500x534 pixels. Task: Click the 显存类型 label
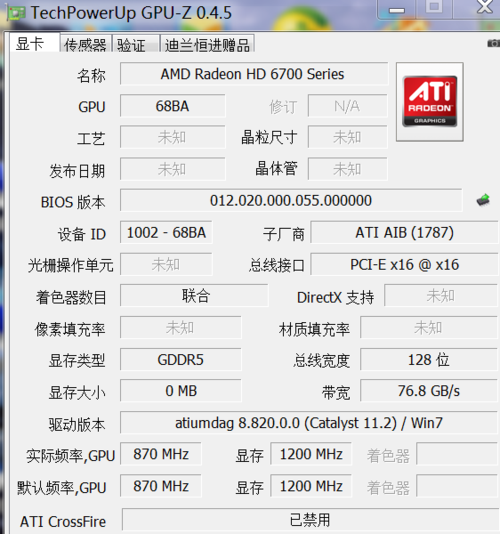coord(77,361)
